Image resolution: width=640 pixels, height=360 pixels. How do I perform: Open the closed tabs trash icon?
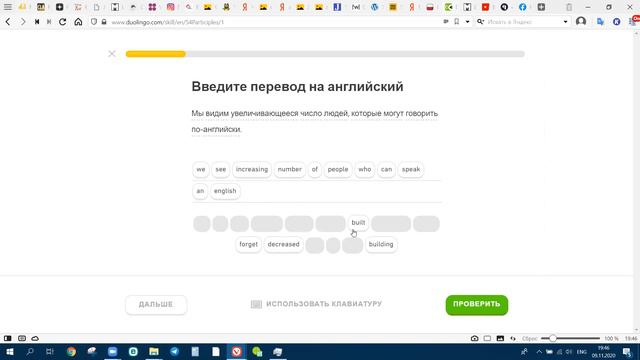pos(569,7)
